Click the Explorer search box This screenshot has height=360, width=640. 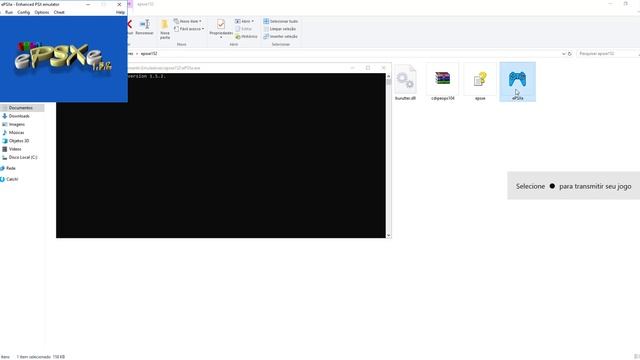tap(607, 54)
